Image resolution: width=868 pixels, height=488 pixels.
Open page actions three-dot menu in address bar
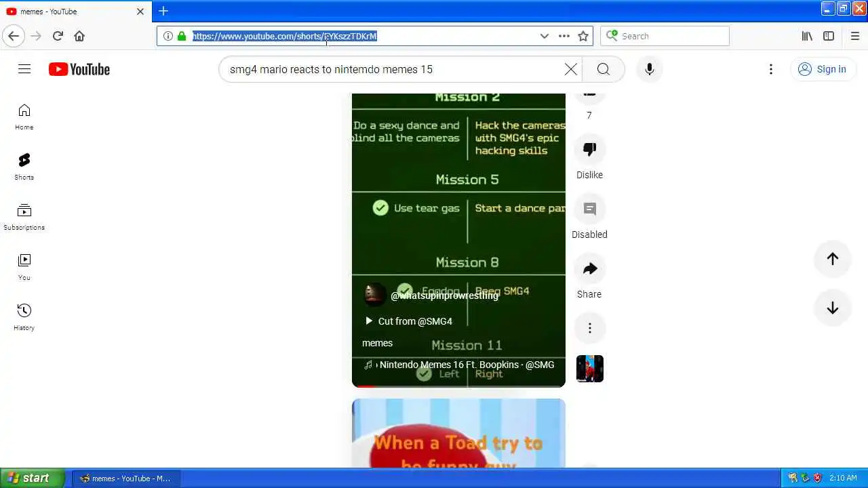coord(564,36)
